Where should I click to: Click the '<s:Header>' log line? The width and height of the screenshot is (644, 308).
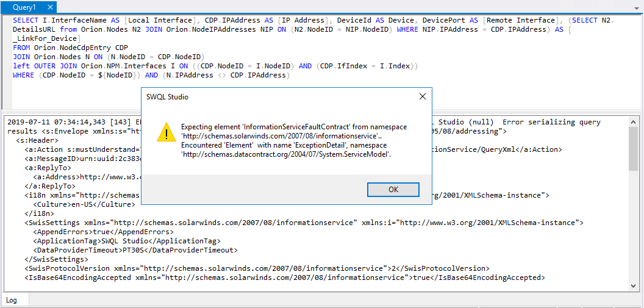[37, 141]
